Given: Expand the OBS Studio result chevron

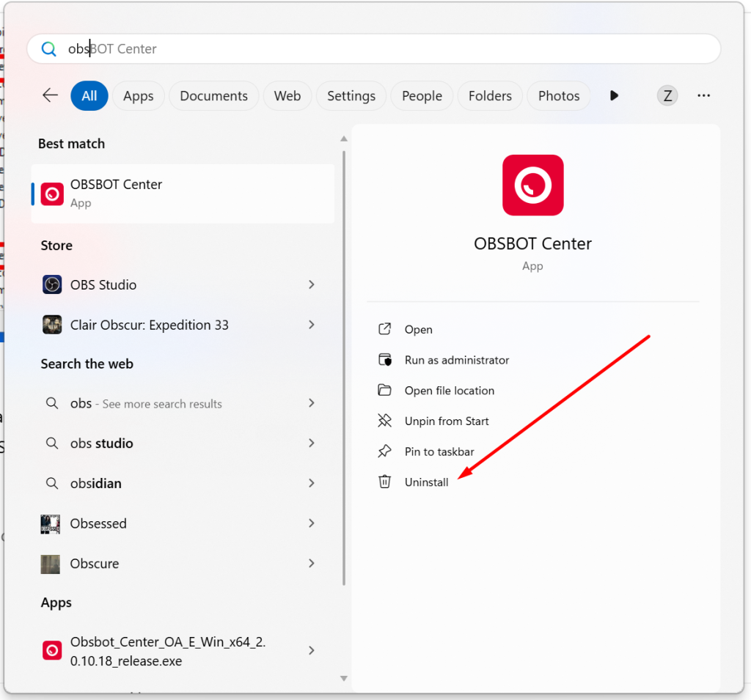Looking at the screenshot, I should (312, 284).
